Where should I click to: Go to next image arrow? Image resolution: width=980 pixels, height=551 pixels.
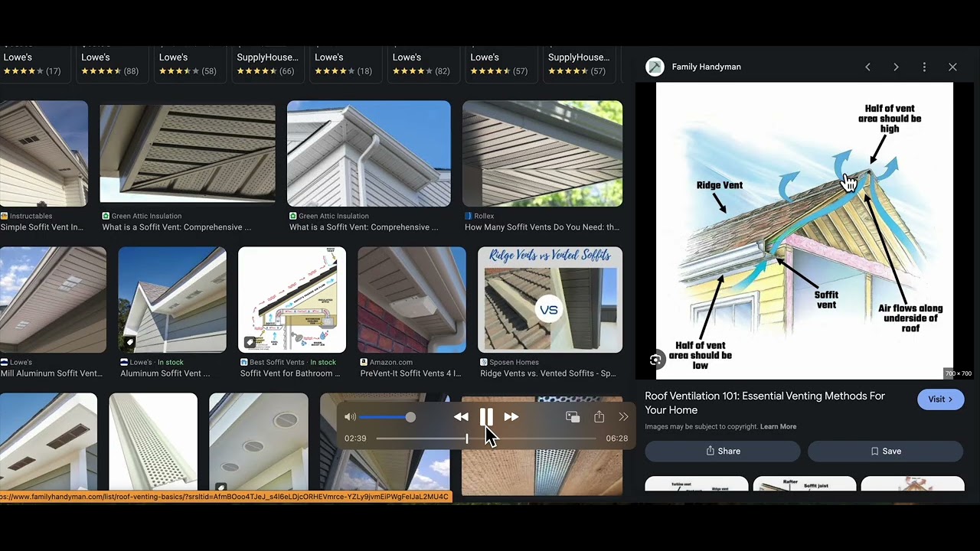tap(896, 67)
